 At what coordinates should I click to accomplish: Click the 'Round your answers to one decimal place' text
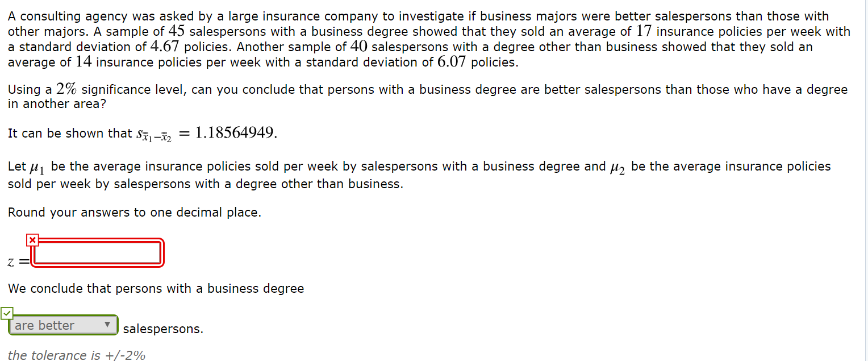(135, 213)
